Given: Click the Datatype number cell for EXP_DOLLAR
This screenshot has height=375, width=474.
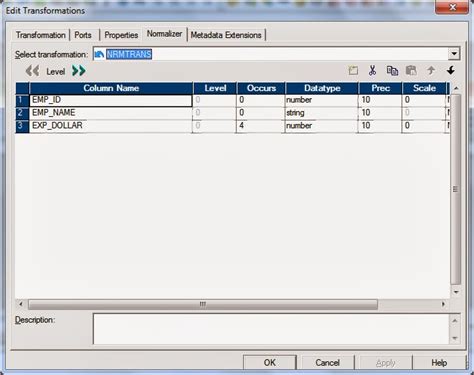Looking at the screenshot, I should coord(321,126).
